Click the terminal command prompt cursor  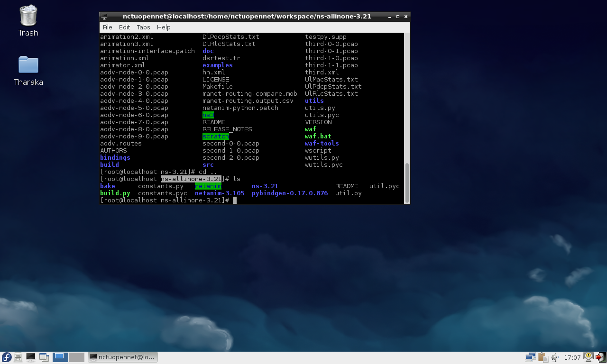236,200
